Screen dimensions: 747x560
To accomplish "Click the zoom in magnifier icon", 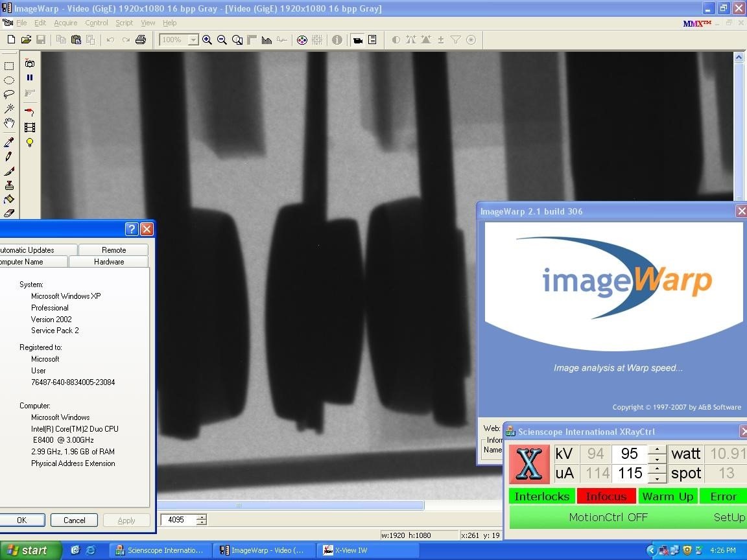I will point(207,40).
